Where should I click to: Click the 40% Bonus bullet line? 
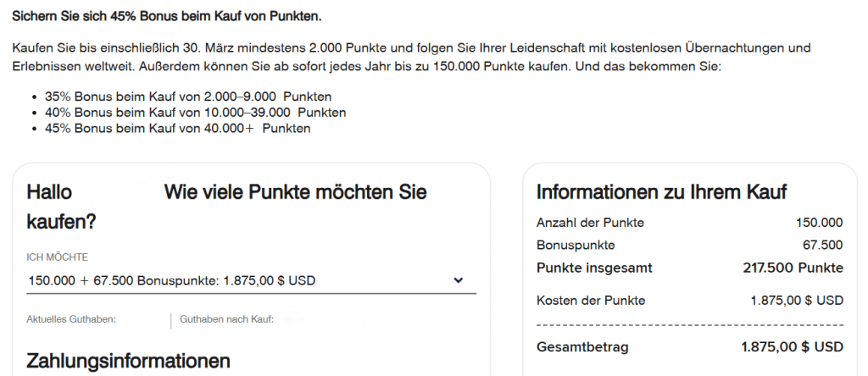[195, 113]
